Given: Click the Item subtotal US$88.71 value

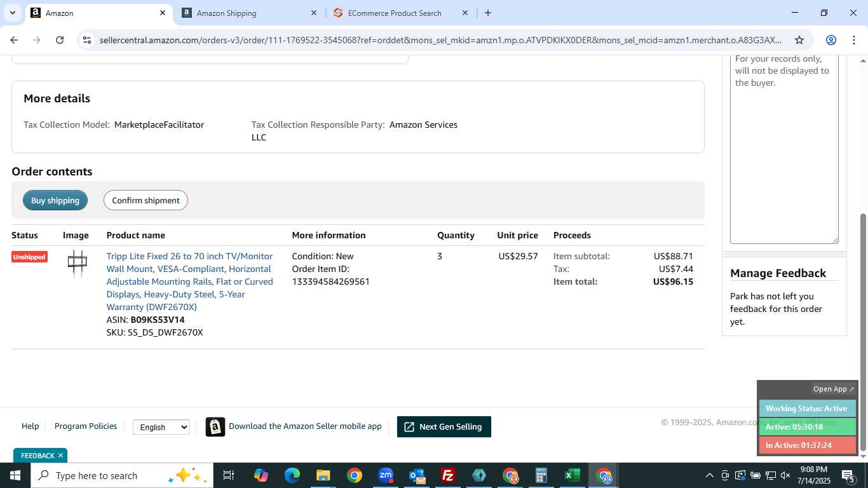Looking at the screenshot, I should coord(673,256).
